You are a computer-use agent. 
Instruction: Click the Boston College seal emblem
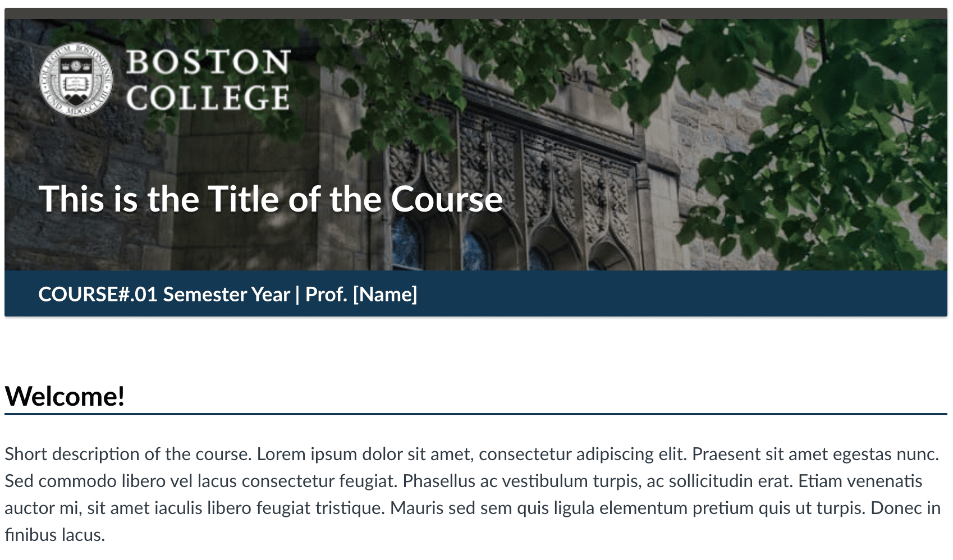click(x=76, y=80)
